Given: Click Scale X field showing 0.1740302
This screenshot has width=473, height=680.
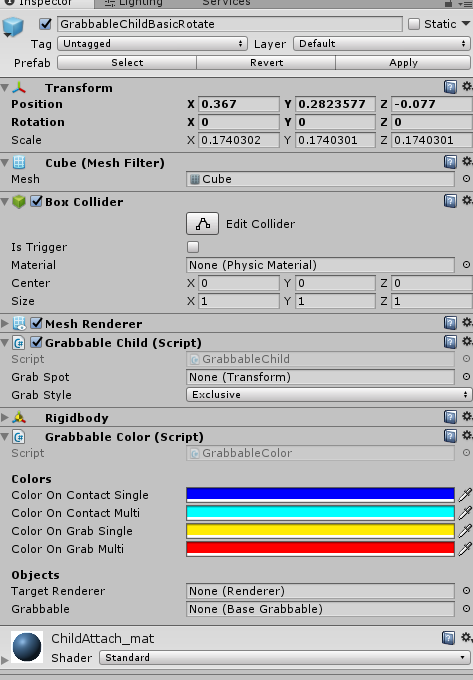Looking at the screenshot, I should click(239, 140).
